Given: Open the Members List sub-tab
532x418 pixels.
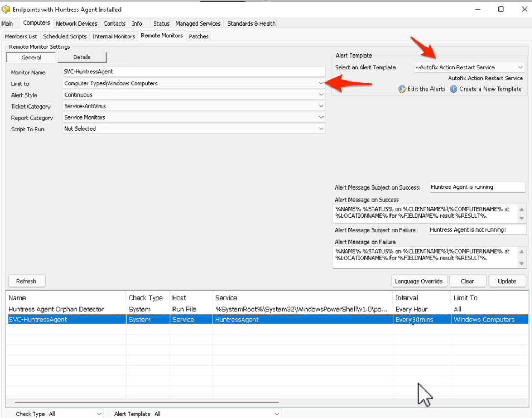Looking at the screenshot, I should (x=21, y=36).
